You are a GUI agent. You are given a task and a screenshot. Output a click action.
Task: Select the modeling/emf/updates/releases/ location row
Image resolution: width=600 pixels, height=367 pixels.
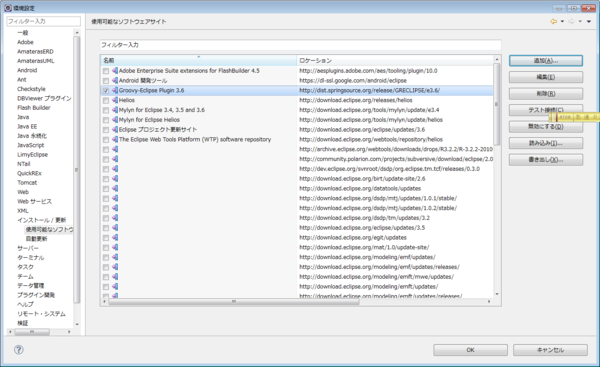tap(380, 267)
